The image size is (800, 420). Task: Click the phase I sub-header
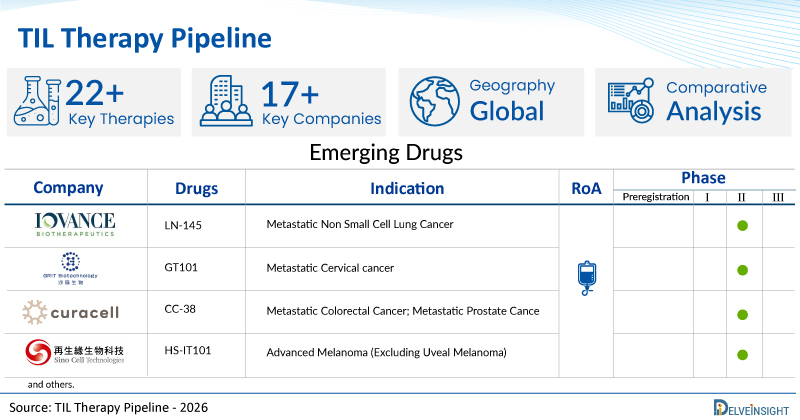tap(707, 197)
